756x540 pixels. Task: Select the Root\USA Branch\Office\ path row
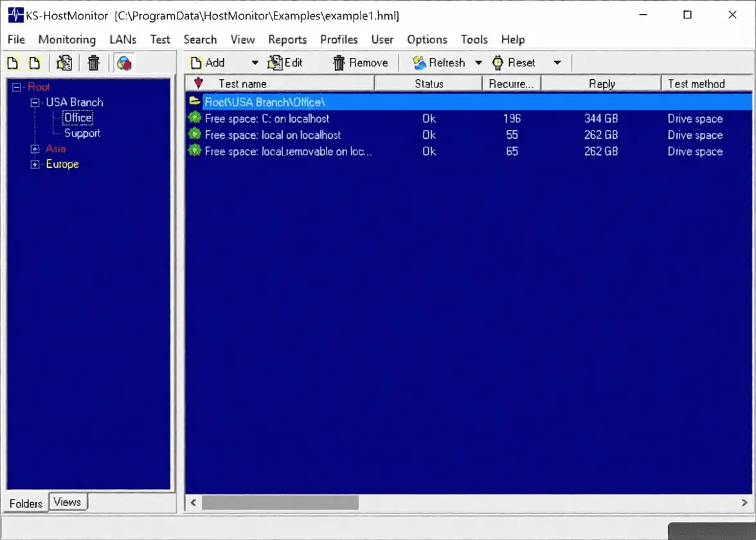point(469,102)
